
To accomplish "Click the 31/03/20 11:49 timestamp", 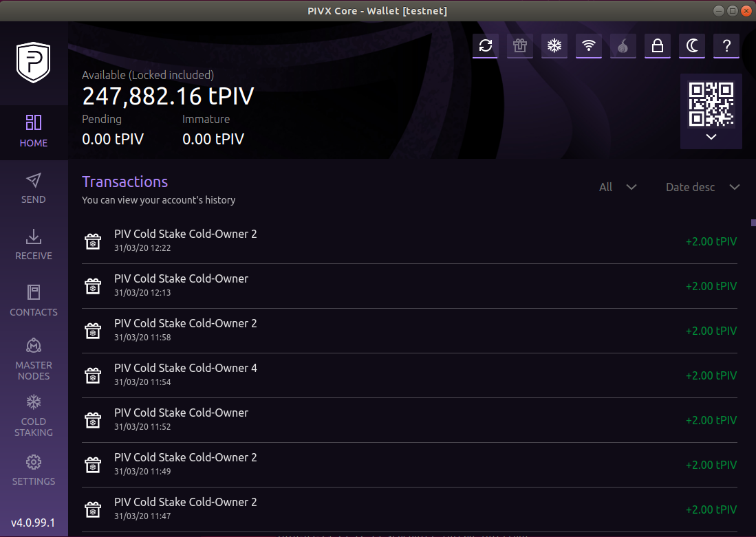I will coord(142,472).
